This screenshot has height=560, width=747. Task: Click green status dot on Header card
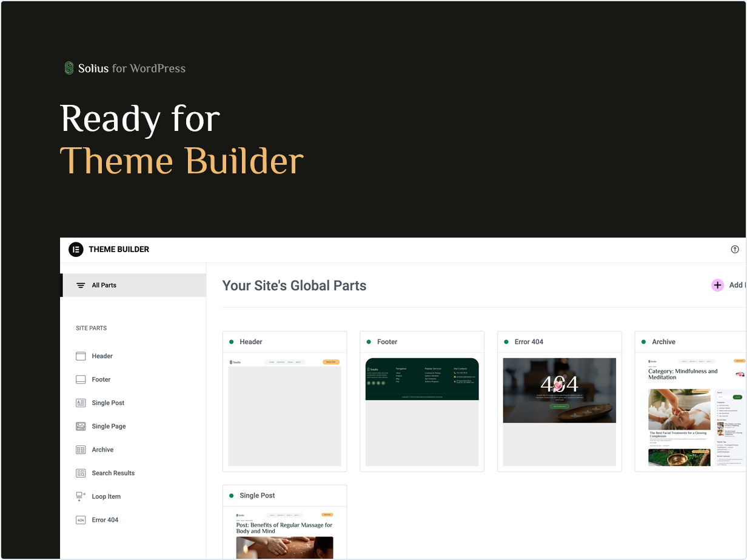(x=232, y=342)
